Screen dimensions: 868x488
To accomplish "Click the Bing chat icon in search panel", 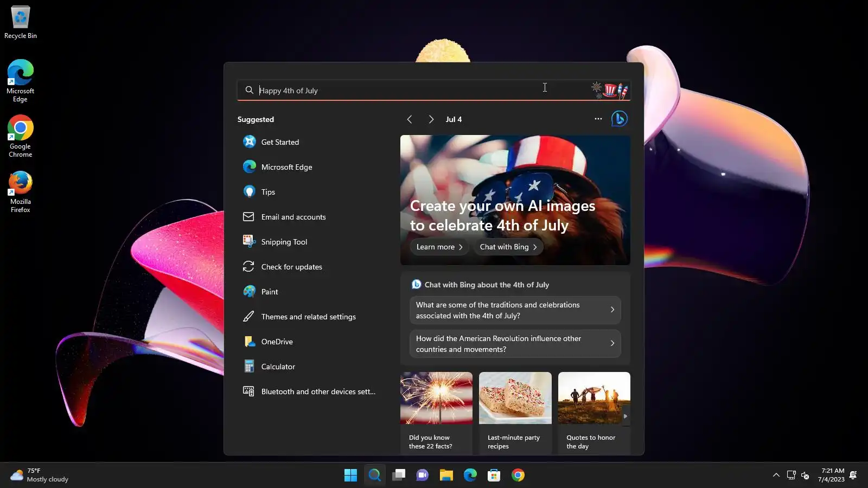I will point(619,119).
